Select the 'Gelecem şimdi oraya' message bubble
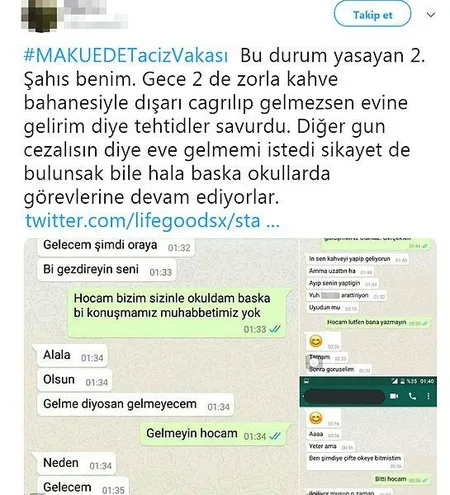Screen dimensions: 450x495 point(116,247)
